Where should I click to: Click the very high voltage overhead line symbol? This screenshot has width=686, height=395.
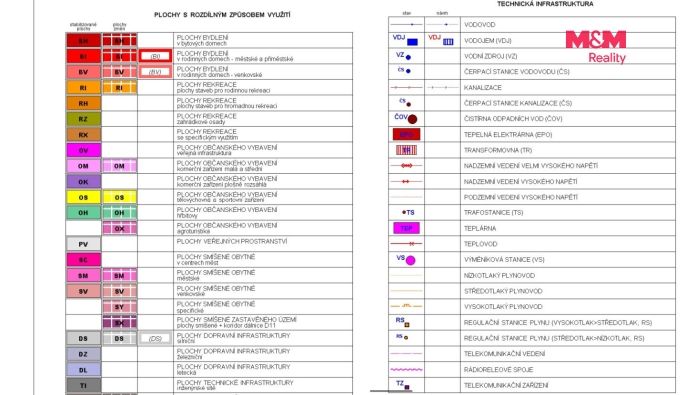pos(406,166)
